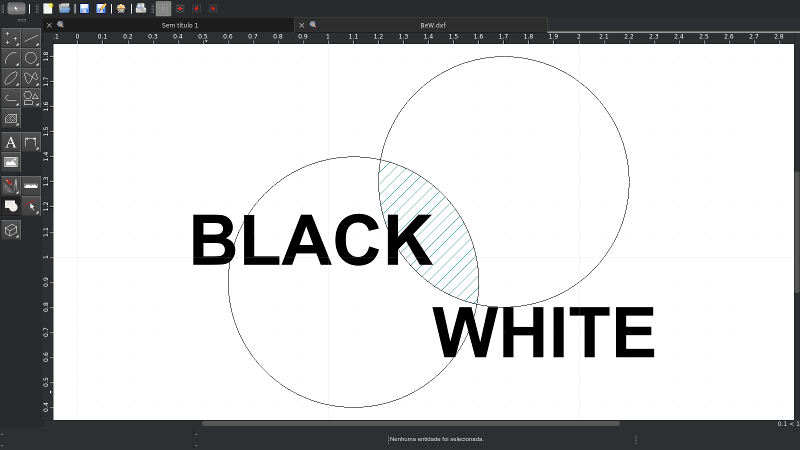Save the drawing with the floppy icon
This screenshot has width=800, height=450.
[x=84, y=8]
